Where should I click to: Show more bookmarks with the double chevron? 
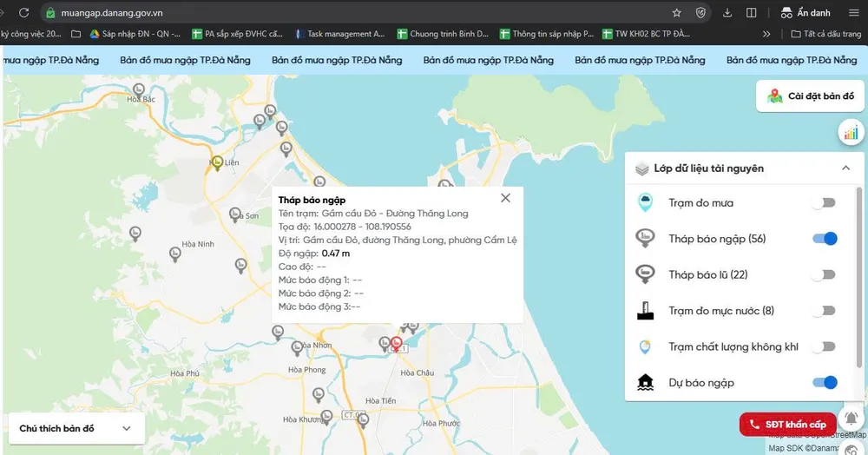[766, 34]
